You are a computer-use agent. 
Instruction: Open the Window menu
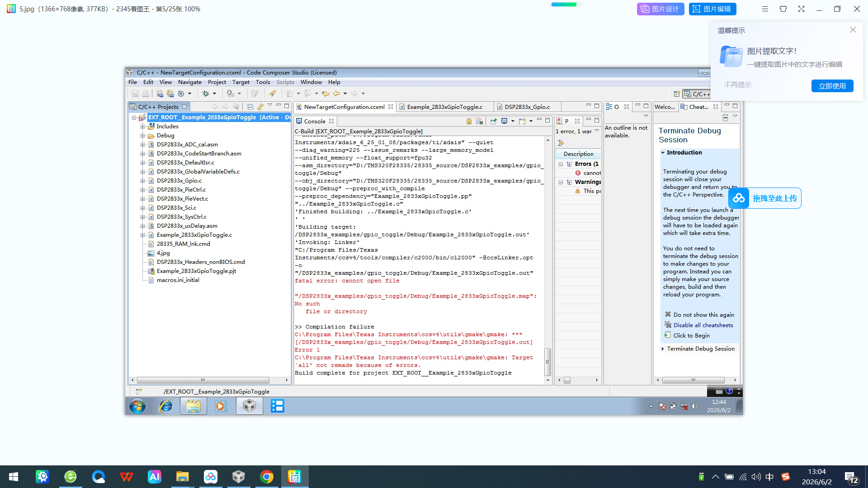point(311,82)
